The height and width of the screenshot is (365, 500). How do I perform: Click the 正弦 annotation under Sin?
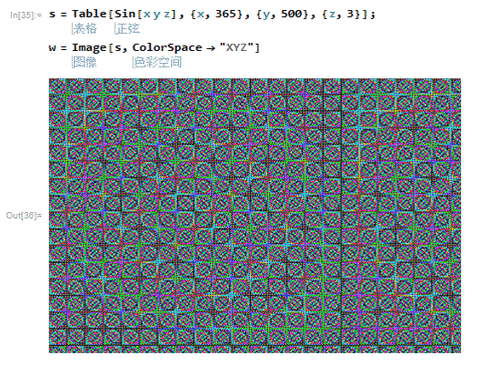coord(127,29)
